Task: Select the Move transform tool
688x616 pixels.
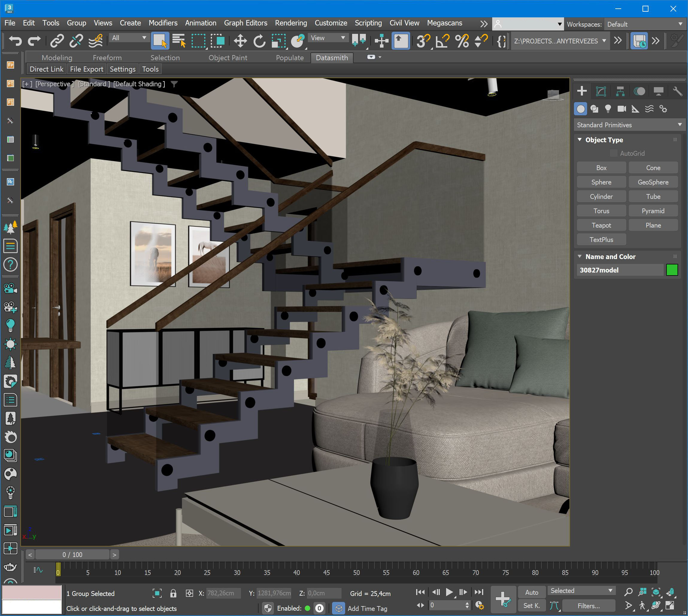Action: 240,41
